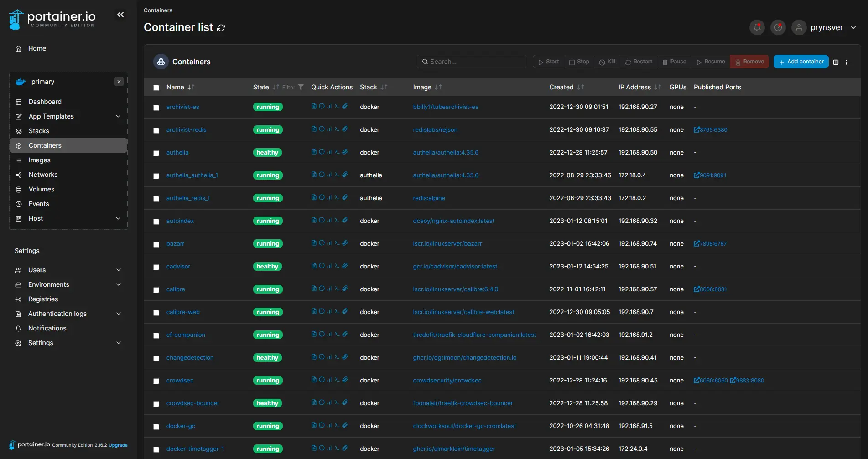Expand Authentication logs in sidebar

(118, 314)
